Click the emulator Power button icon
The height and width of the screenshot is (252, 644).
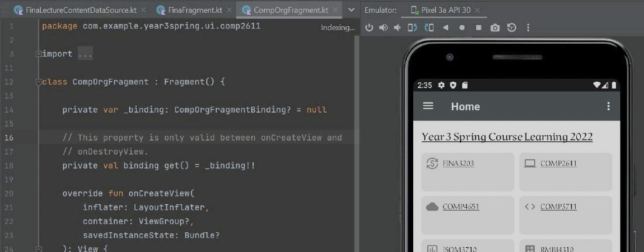pos(369,27)
